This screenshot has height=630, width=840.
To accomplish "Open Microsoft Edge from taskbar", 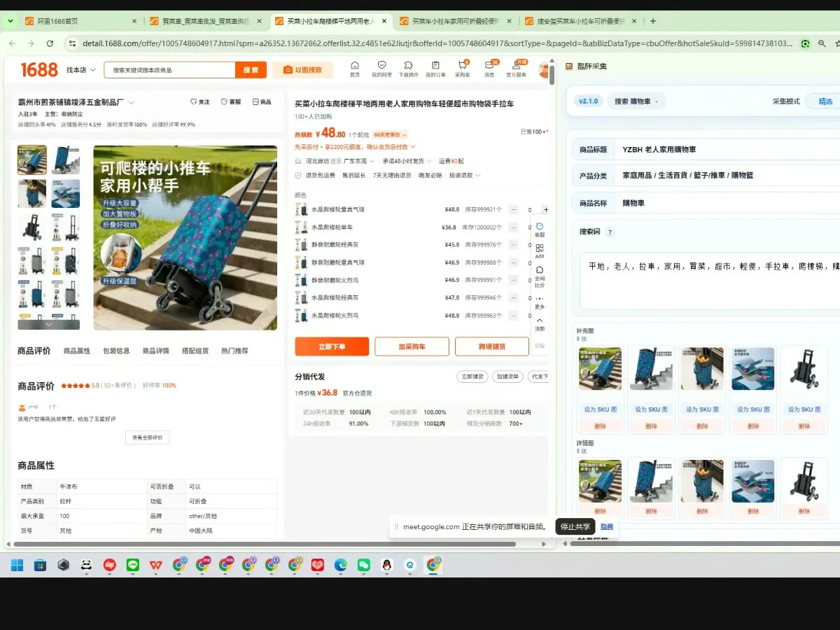I will coord(340,565).
